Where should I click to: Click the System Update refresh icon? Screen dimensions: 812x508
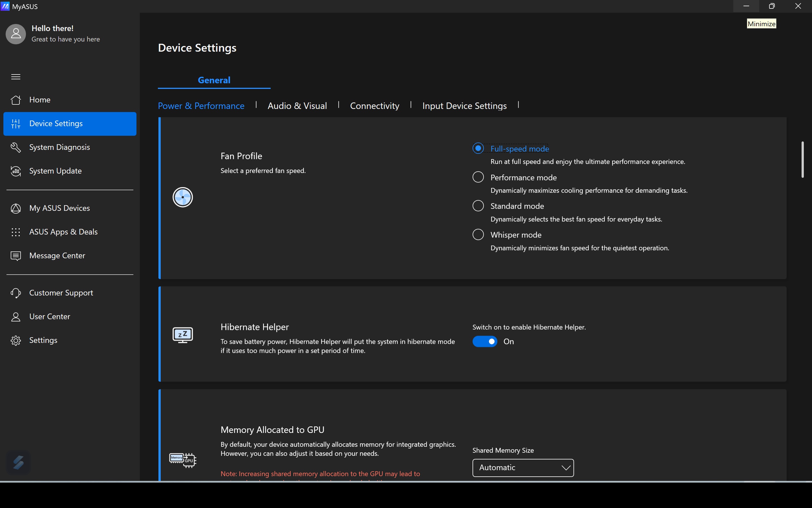(x=16, y=171)
